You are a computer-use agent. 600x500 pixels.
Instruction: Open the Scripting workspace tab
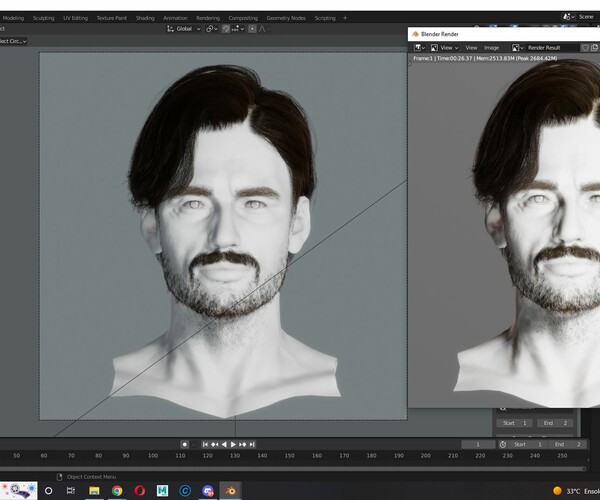325,18
